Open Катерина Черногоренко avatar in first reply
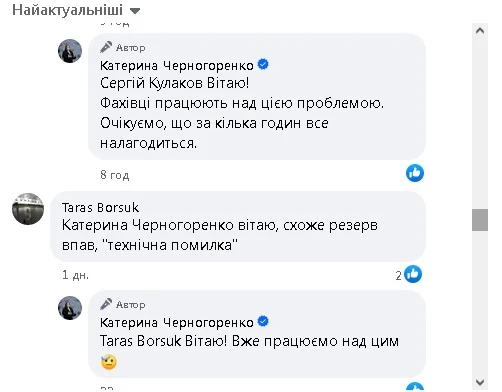 pos(70,51)
